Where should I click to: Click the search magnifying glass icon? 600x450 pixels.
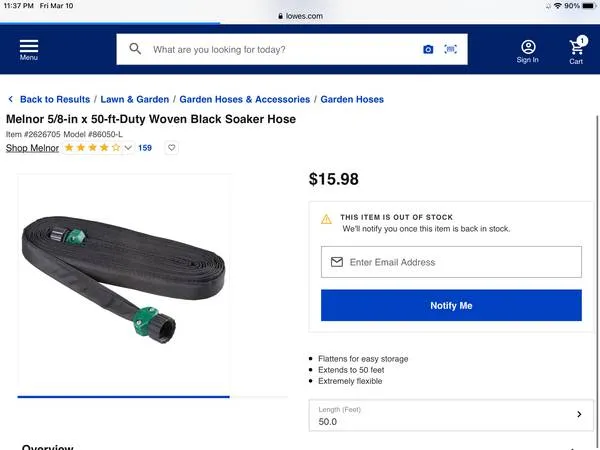pos(135,49)
